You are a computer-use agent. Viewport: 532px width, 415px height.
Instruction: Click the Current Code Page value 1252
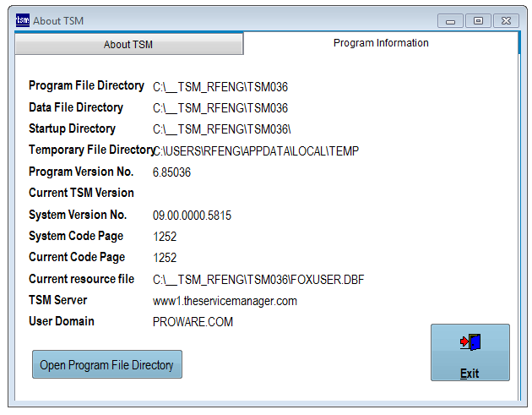tap(165, 259)
